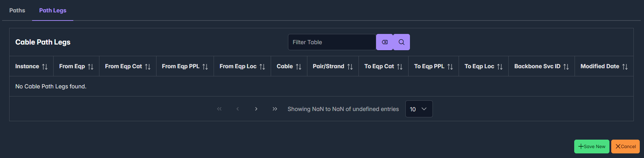Click the clear filter backspace icon
644x158 pixels.
tap(385, 42)
